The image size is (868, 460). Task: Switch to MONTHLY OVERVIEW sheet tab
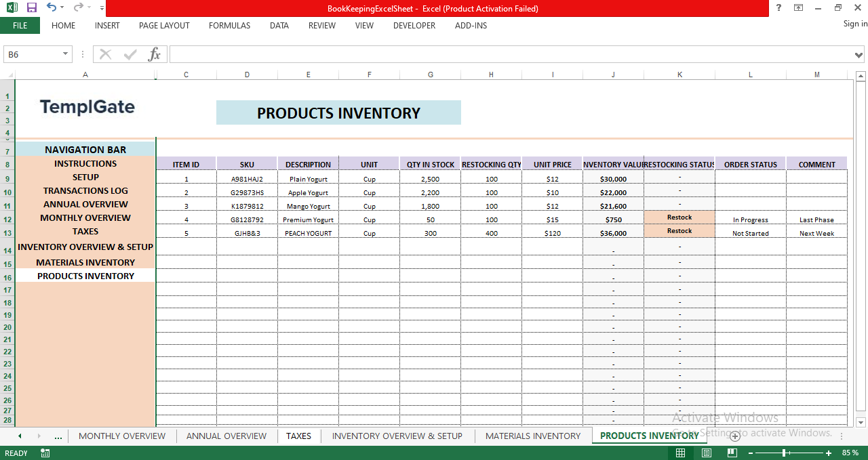[122, 436]
